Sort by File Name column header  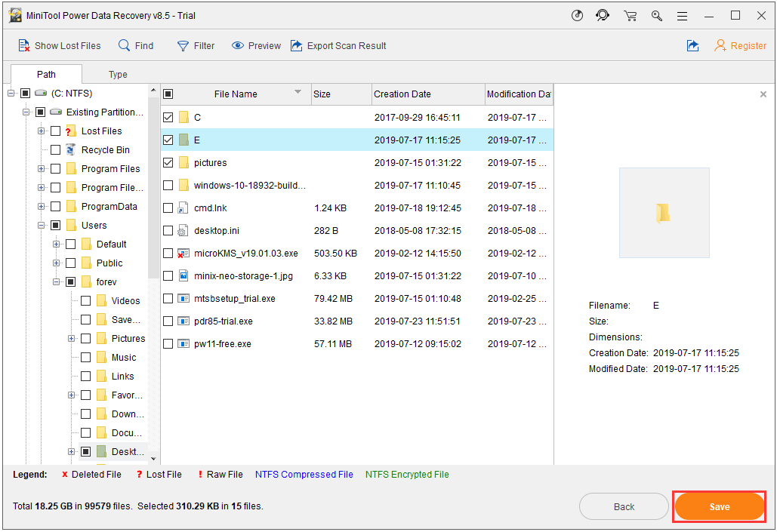(x=236, y=94)
